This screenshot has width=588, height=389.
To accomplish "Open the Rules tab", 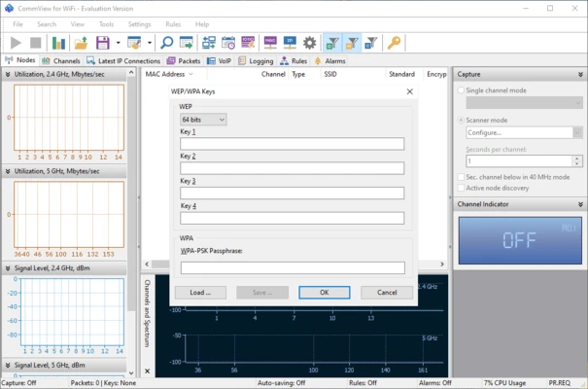I will tap(294, 60).
